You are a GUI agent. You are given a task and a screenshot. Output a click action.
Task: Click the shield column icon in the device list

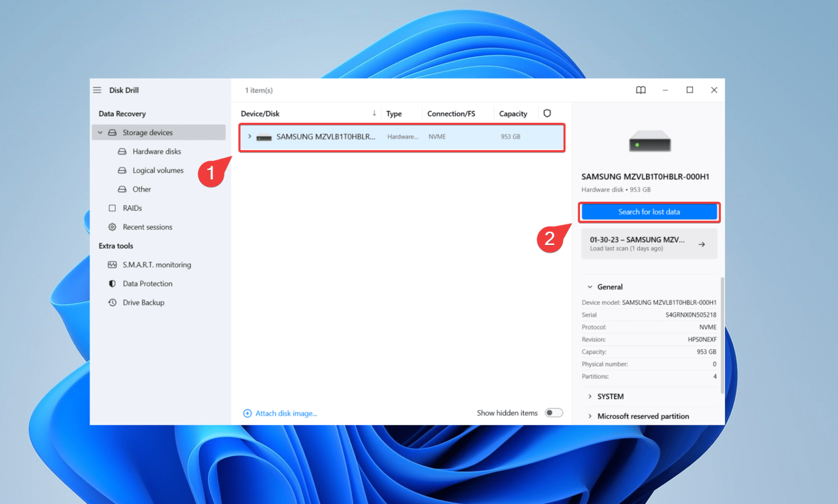tap(547, 113)
